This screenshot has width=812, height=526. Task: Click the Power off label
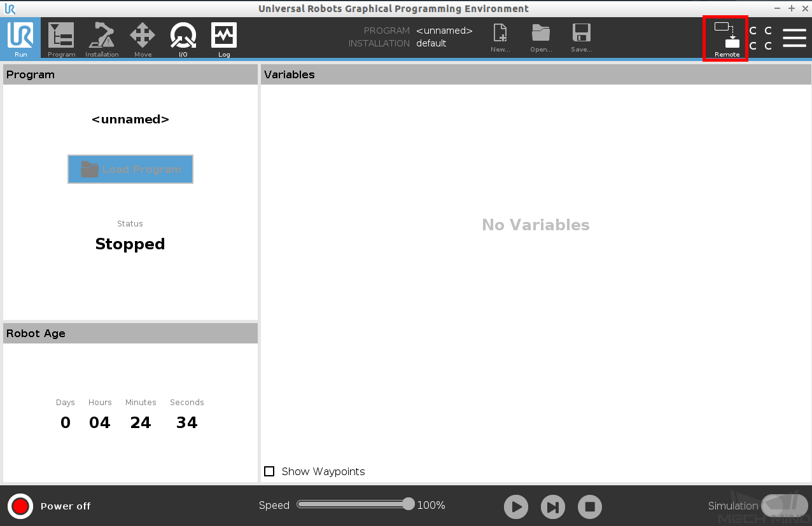(x=66, y=506)
